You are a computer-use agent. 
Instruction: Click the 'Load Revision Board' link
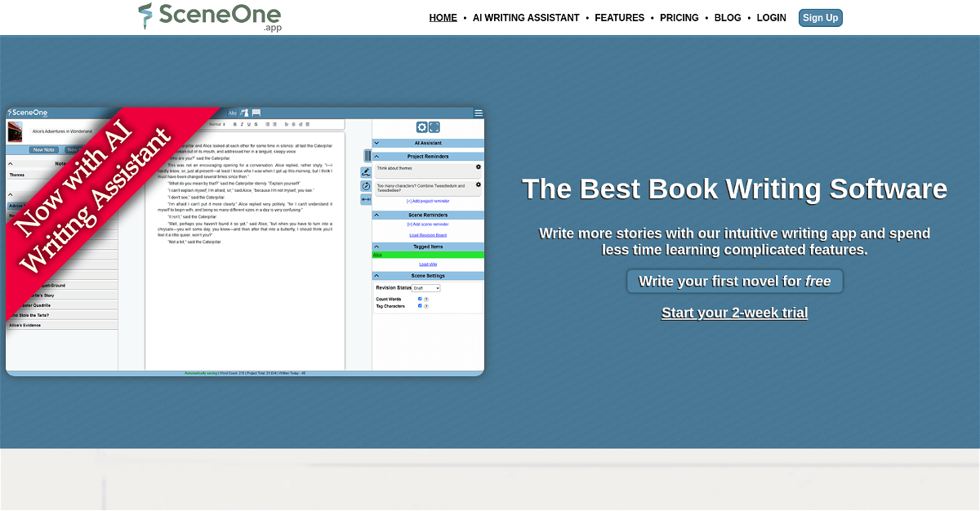point(428,235)
